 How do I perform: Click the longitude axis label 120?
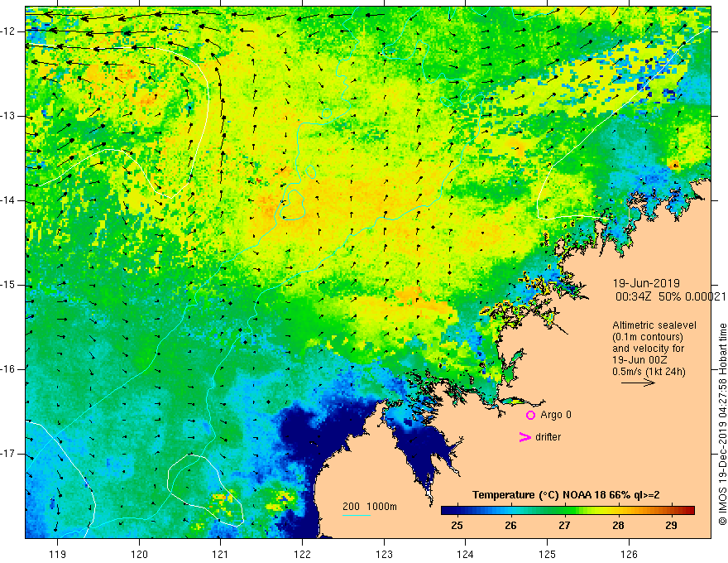pos(139,554)
